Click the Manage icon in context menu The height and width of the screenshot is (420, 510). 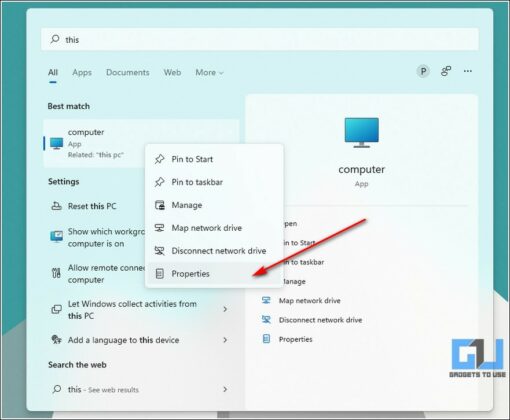pyautogui.click(x=160, y=205)
